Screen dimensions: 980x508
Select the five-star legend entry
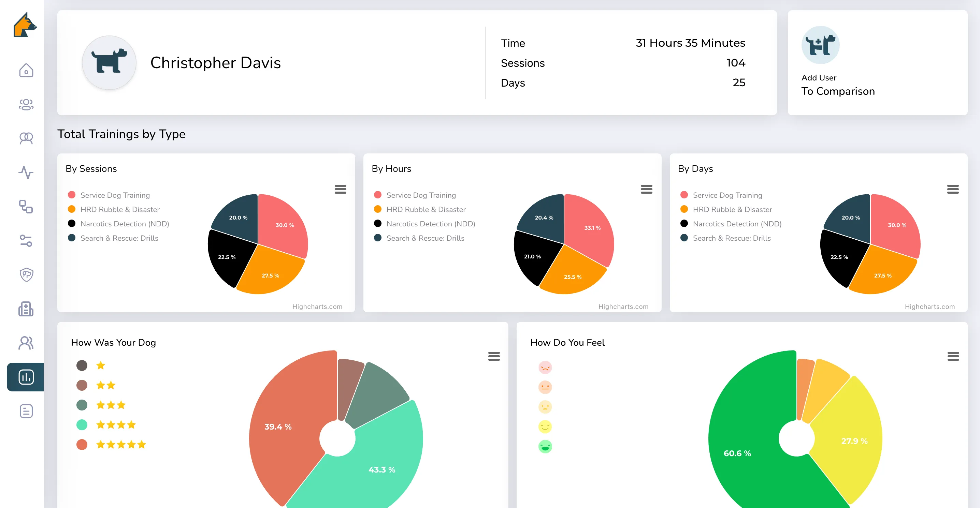point(111,445)
